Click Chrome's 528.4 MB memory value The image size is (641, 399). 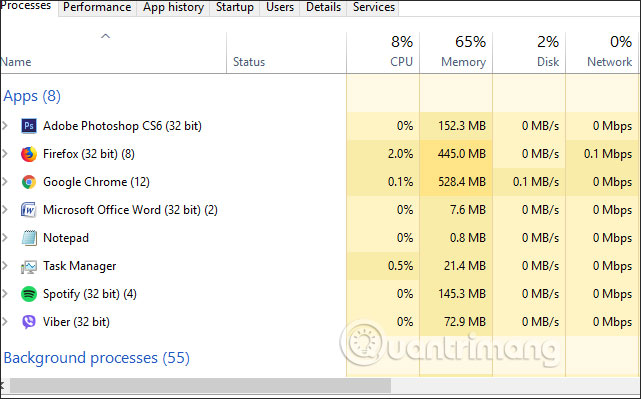(462, 182)
